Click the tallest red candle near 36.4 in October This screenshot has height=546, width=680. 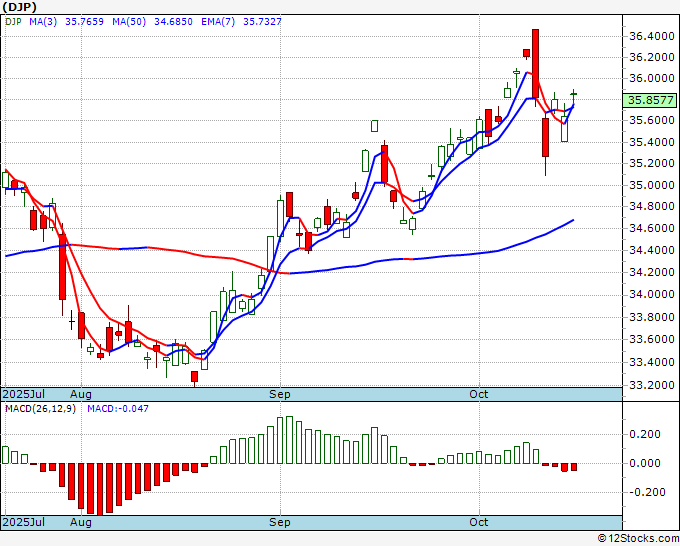[x=536, y=64]
